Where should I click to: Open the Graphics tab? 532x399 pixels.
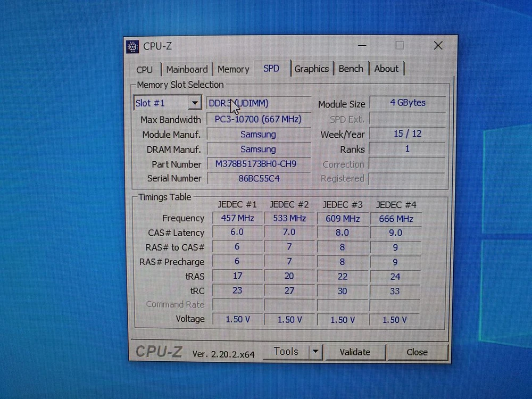point(311,69)
